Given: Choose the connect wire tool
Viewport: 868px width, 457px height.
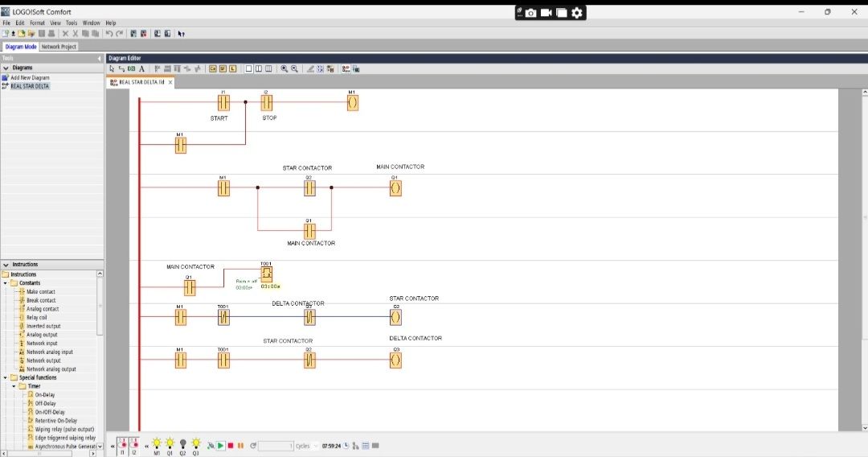Looking at the screenshot, I should point(122,68).
